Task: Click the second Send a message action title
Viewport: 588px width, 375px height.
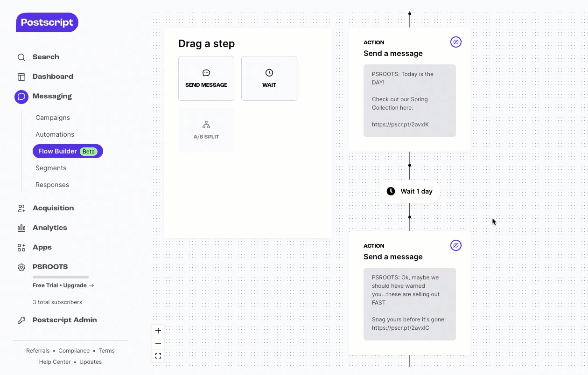Action: coord(393,257)
